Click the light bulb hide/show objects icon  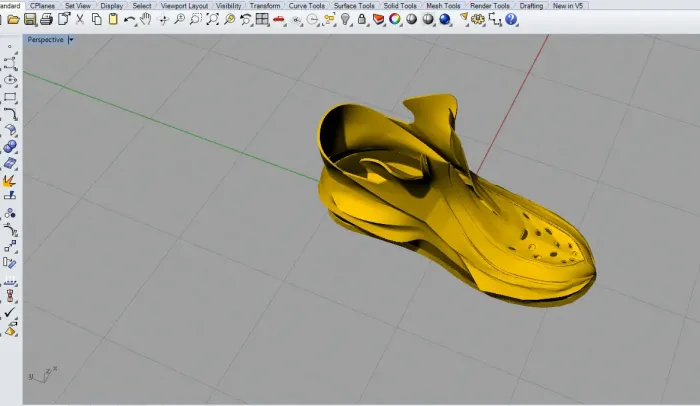point(345,19)
